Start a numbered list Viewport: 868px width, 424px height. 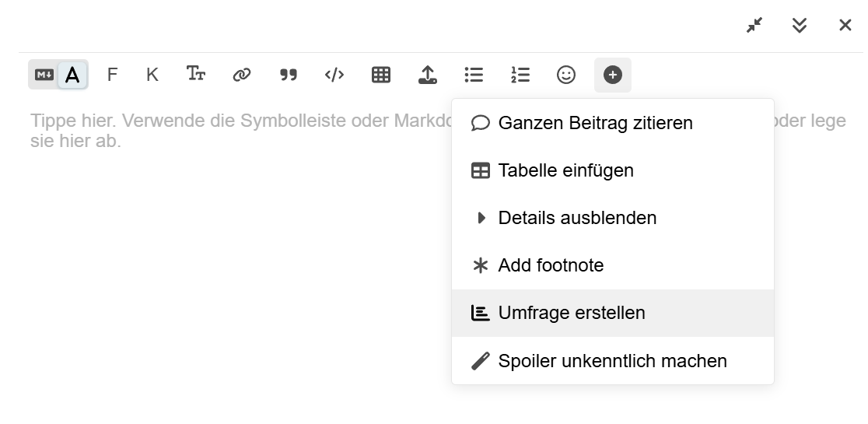(x=520, y=75)
